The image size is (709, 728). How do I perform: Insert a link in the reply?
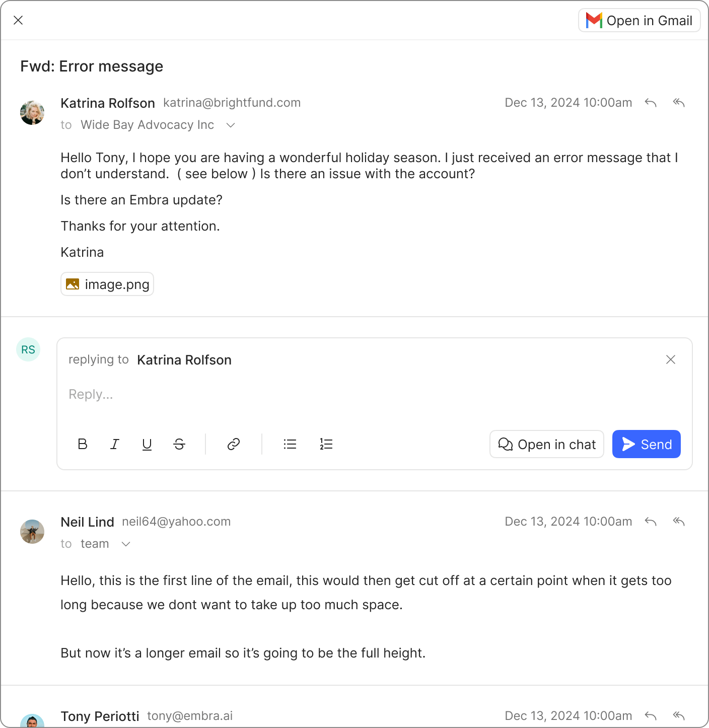pos(234,444)
